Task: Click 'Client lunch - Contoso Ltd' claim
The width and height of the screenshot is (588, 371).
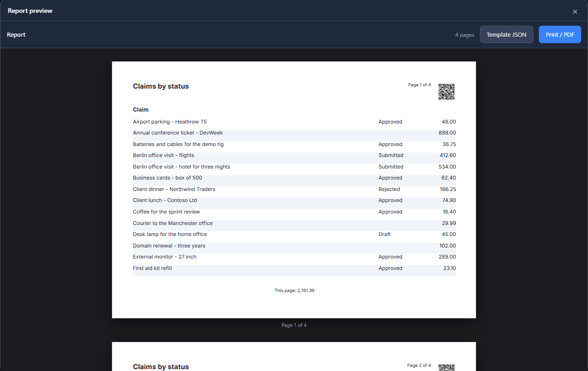Action: [165, 200]
